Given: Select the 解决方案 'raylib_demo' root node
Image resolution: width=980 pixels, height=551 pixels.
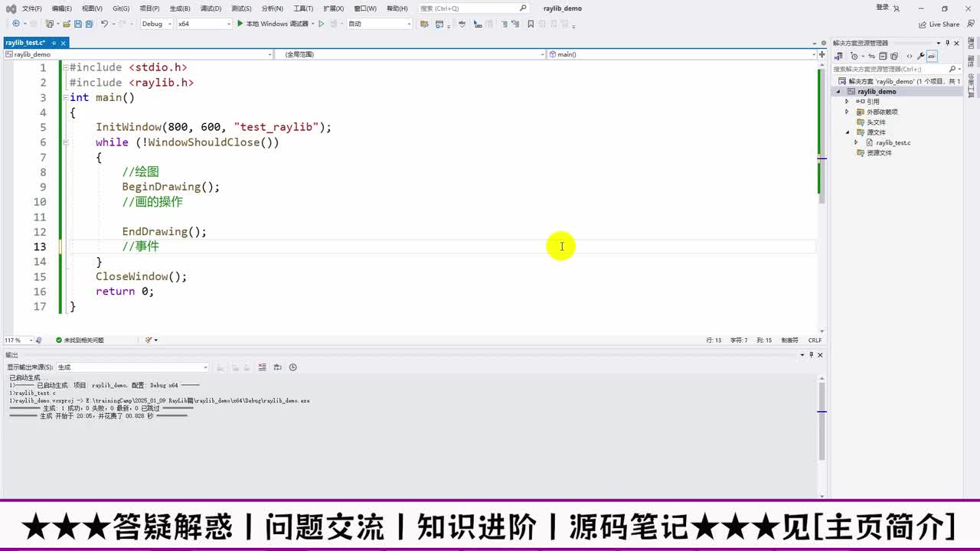Looking at the screenshot, I should (900, 81).
